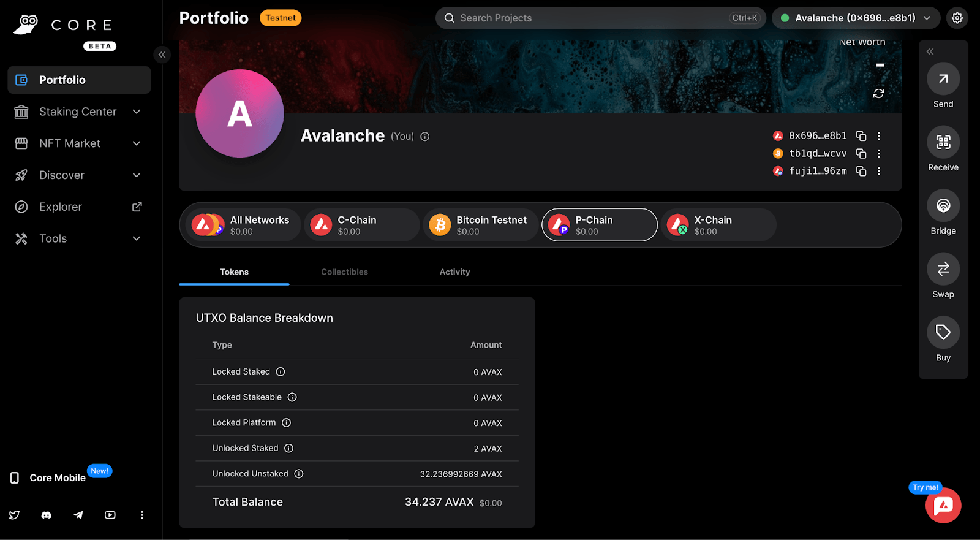Switch to the Collectibles tab
Image resolution: width=980 pixels, height=540 pixels.
tap(344, 272)
